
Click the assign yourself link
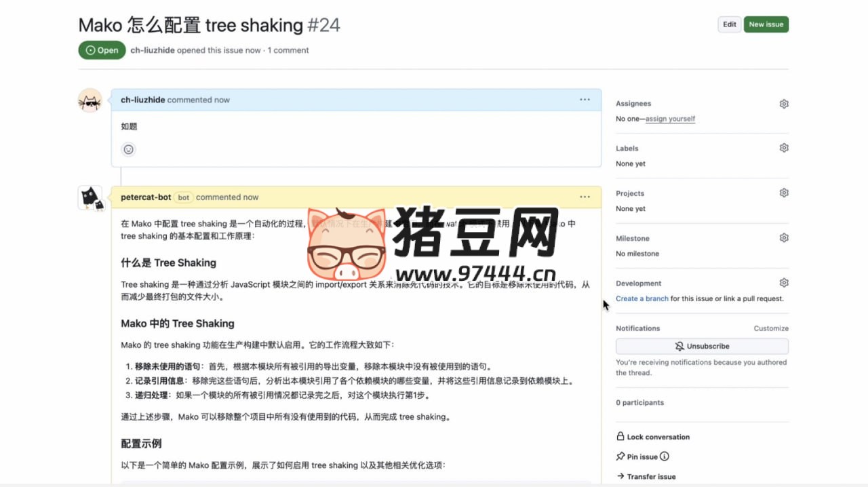point(670,118)
